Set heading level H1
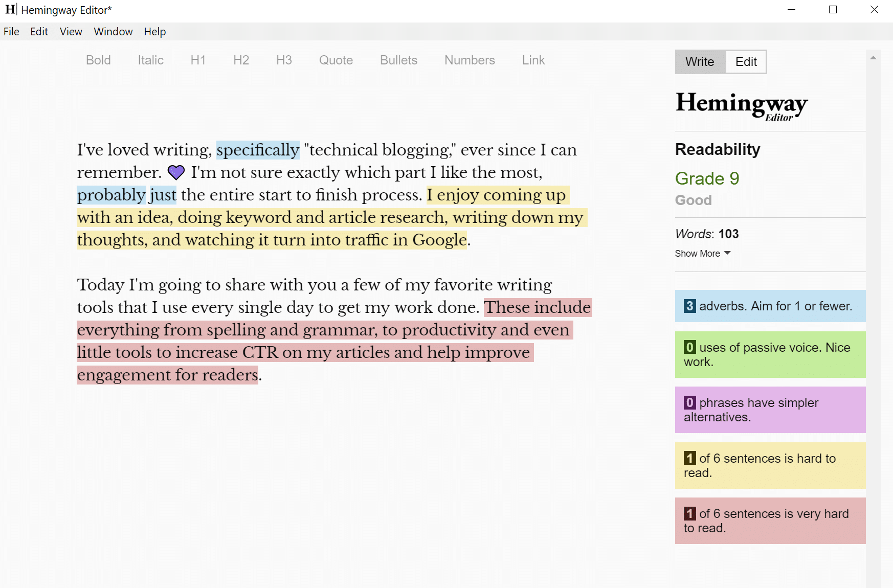The width and height of the screenshot is (893, 588). click(198, 60)
